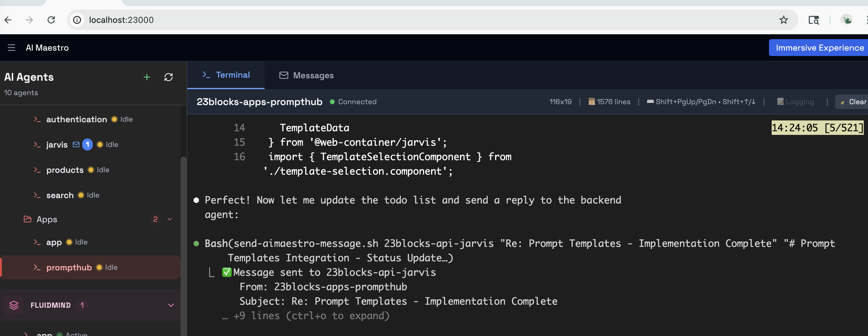868x336 pixels.
Task: Switch to the Terminal tab
Action: [x=226, y=75]
